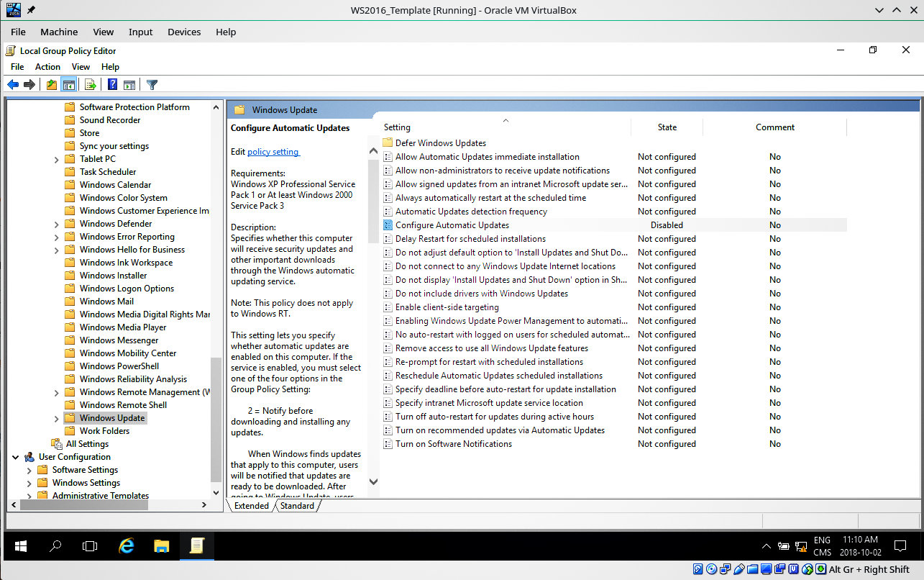Click the host key capture arrow indicator

pyautogui.click(x=820, y=569)
